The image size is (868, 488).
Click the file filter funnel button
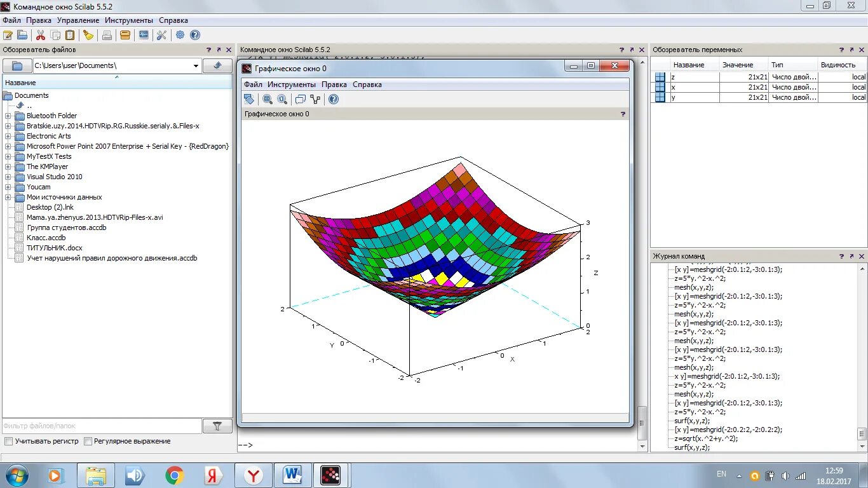[x=217, y=426]
